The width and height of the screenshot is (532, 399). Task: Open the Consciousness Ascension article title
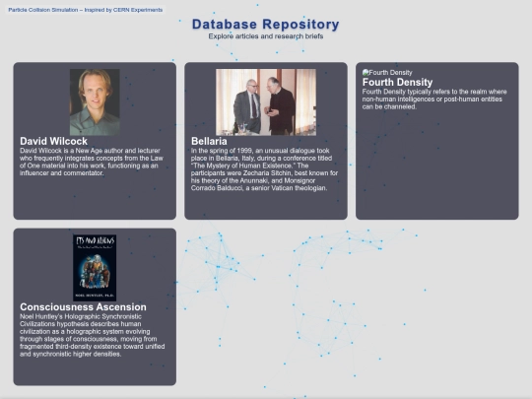pyautogui.click(x=83, y=307)
